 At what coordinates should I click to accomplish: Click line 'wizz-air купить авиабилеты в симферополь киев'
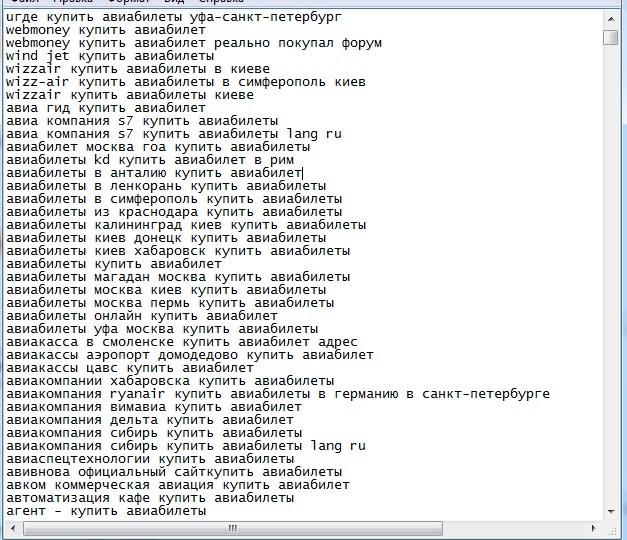tap(186, 82)
